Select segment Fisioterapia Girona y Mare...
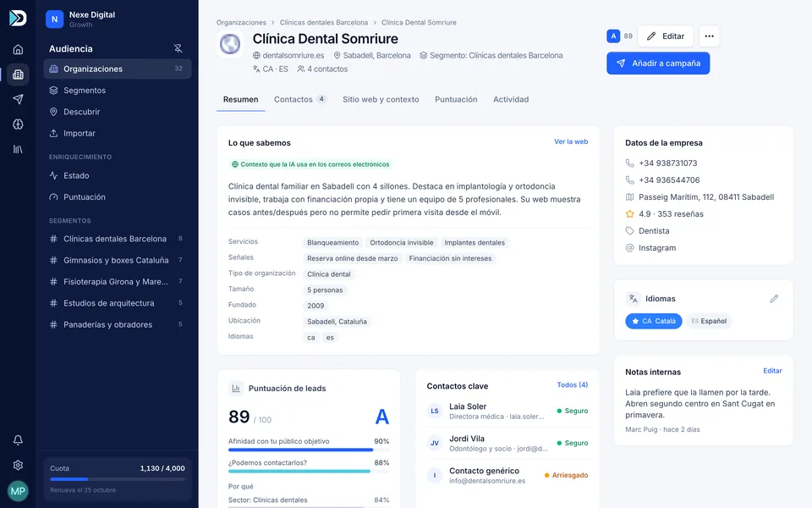 tap(118, 281)
